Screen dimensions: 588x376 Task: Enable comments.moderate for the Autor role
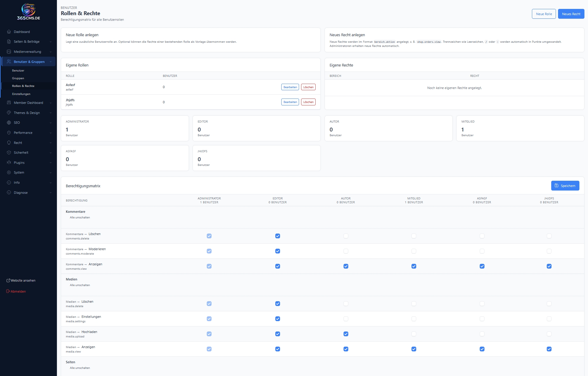(346, 251)
